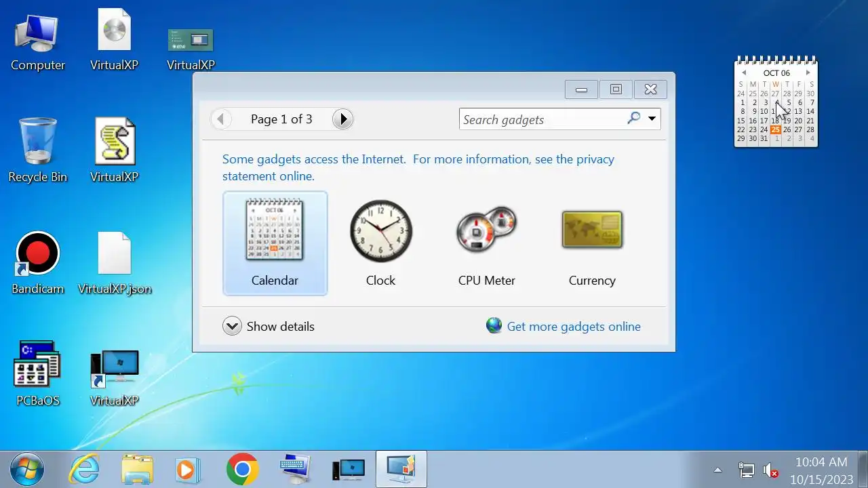This screenshot has height=488, width=868.
Task: Close the gadget gallery window
Action: pos(650,89)
